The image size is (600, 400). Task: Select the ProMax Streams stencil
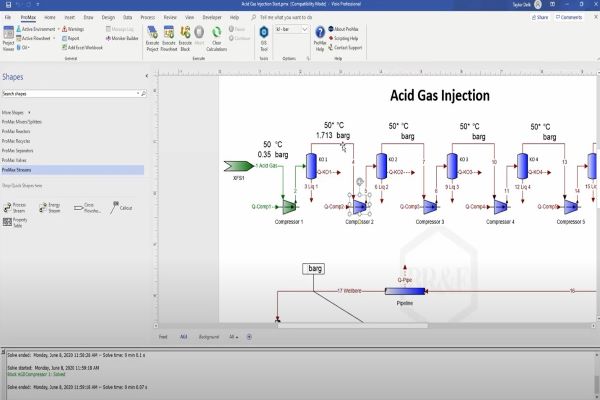[73, 170]
